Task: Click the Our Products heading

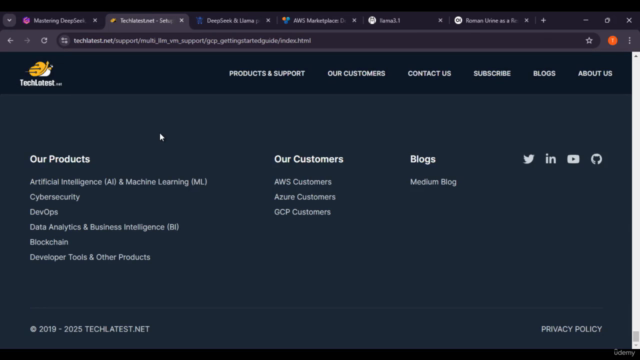Action: pos(60,159)
